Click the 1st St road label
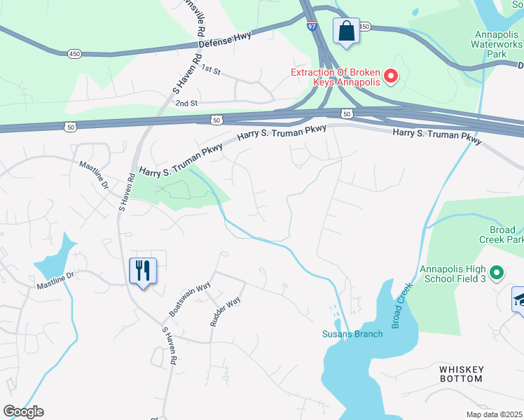The height and width of the screenshot is (420, 524). tap(211, 69)
